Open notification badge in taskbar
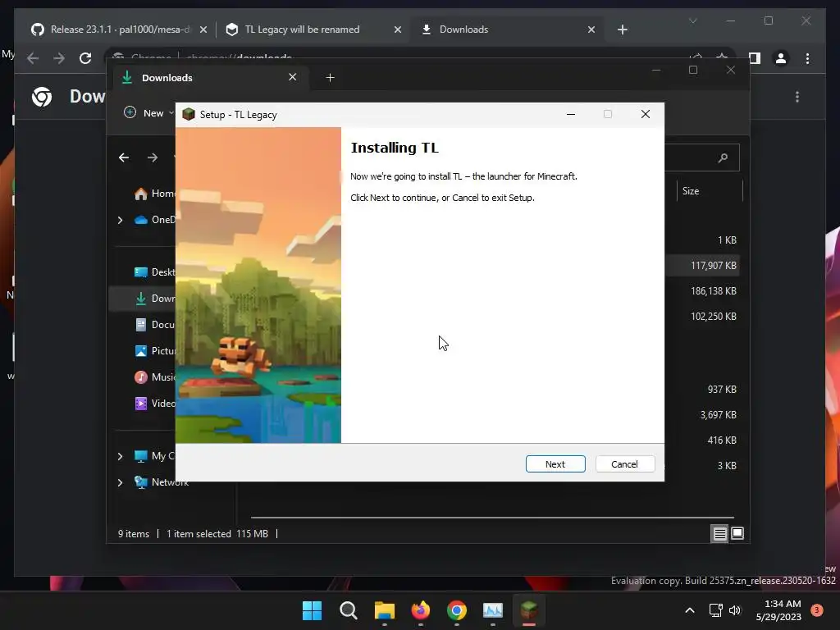The width and height of the screenshot is (840, 630). coord(817,610)
